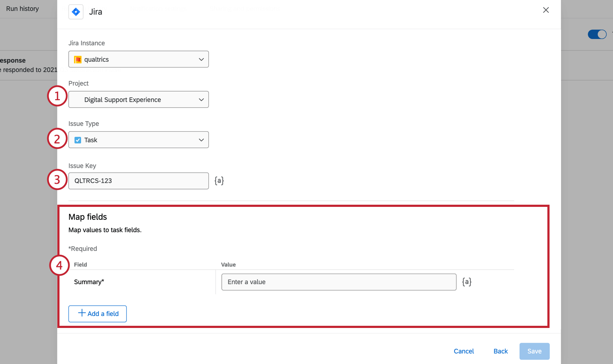The height and width of the screenshot is (364, 613).
Task: Dismiss the Jira dialog with the X icon
Action: [546, 10]
